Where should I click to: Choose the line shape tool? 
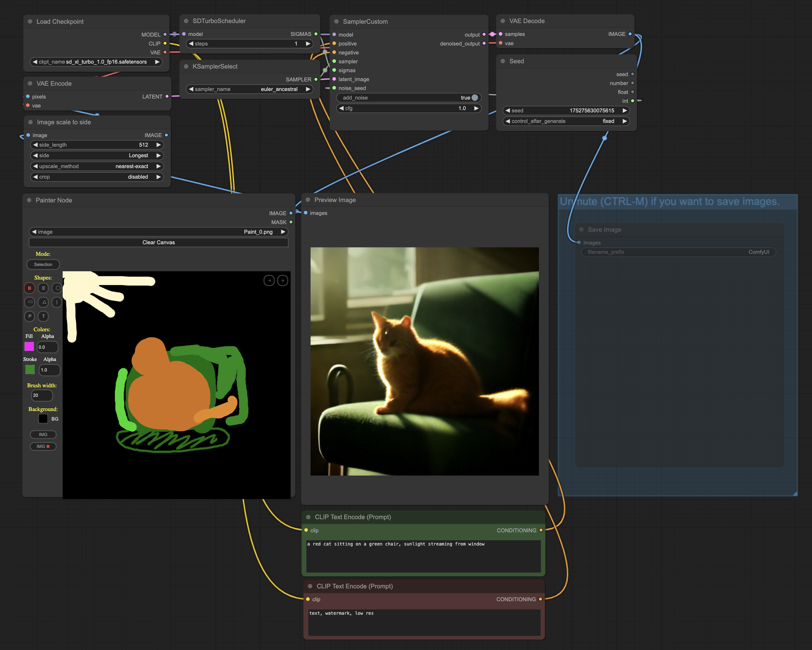(57, 302)
